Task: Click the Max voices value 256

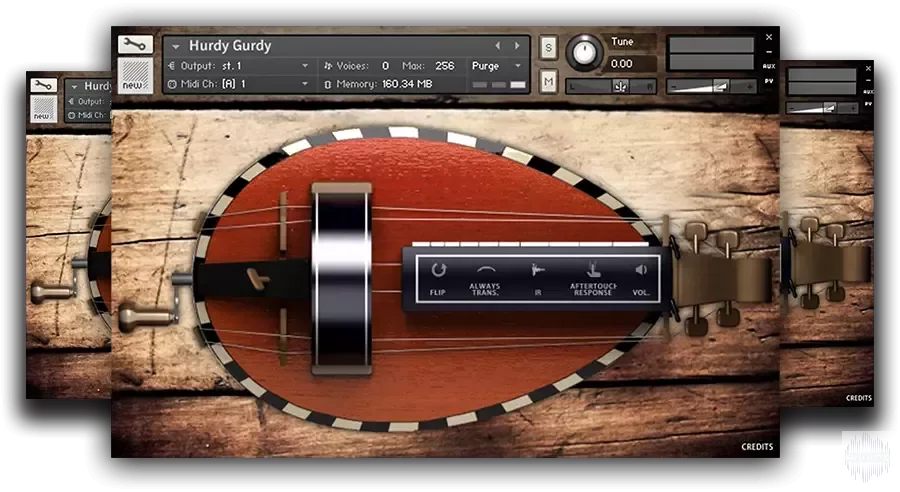Action: [444, 66]
